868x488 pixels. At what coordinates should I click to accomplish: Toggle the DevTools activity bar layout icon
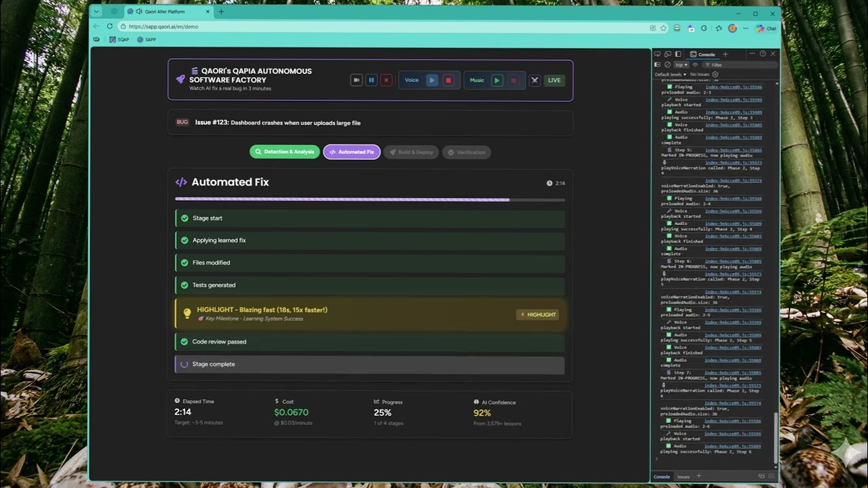(677, 54)
